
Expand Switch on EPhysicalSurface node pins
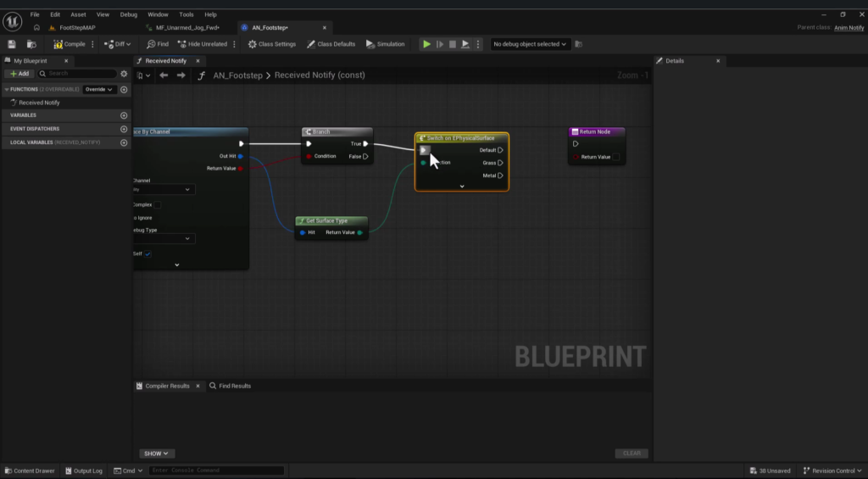pyautogui.click(x=462, y=187)
